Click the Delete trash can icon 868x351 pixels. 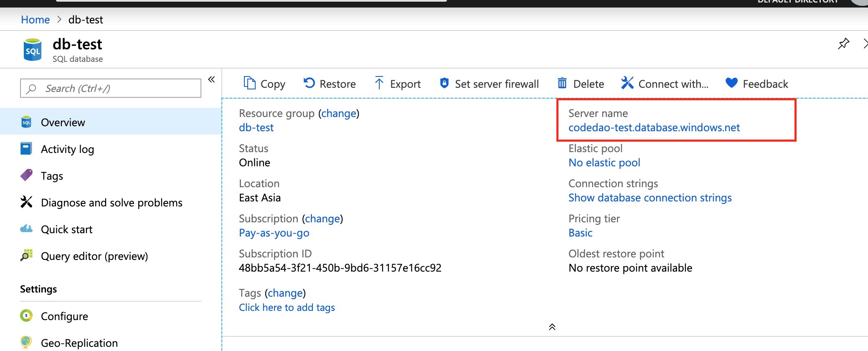point(562,83)
